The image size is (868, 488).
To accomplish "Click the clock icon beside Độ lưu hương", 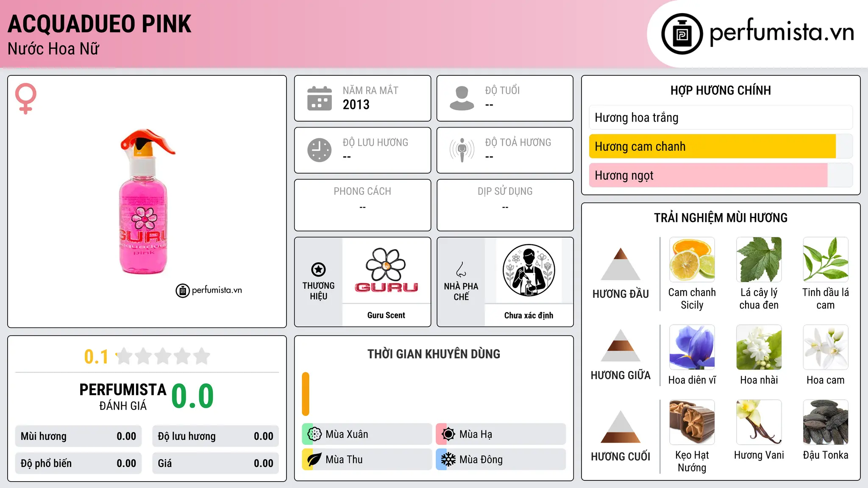I will click(x=320, y=150).
